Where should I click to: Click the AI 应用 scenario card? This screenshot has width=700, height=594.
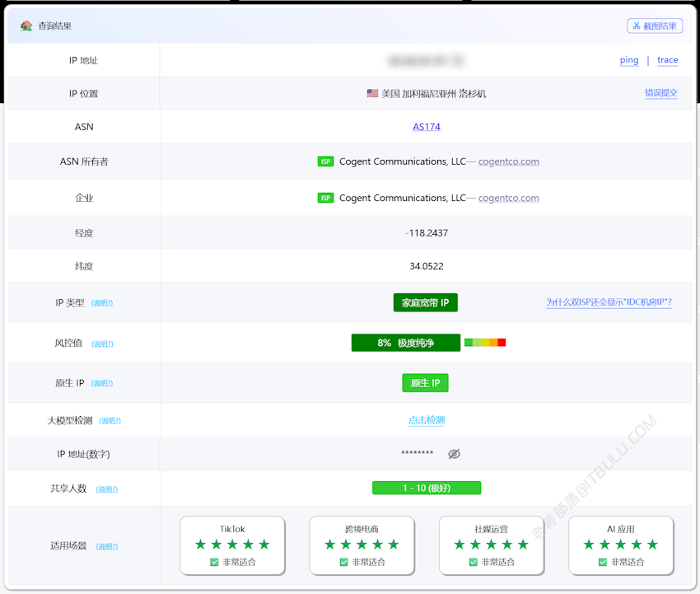tap(621, 545)
